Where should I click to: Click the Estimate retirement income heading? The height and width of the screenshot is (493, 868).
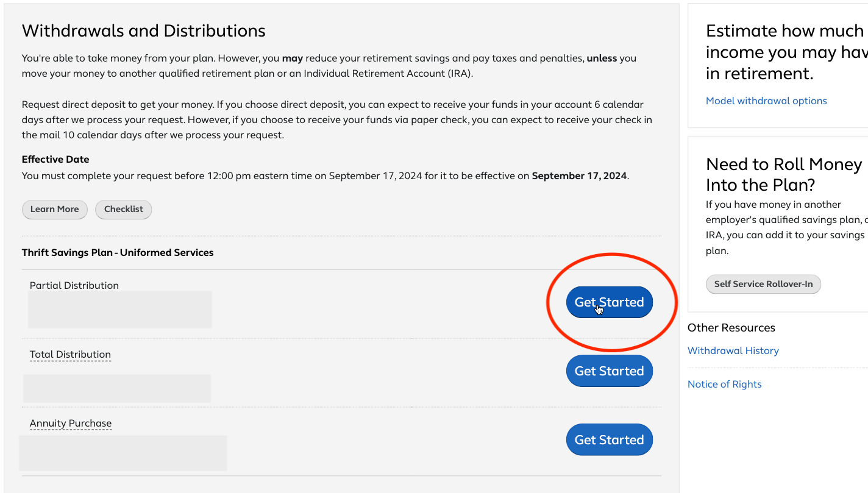point(787,52)
